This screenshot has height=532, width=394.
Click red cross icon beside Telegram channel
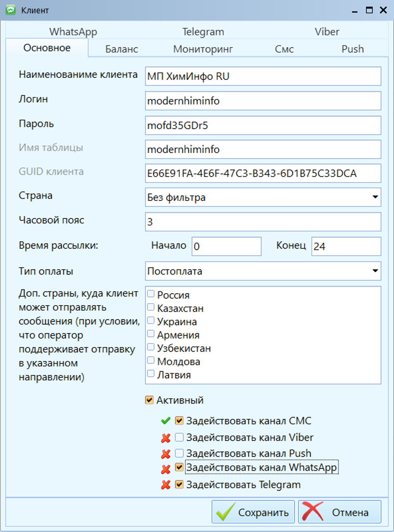tap(166, 485)
